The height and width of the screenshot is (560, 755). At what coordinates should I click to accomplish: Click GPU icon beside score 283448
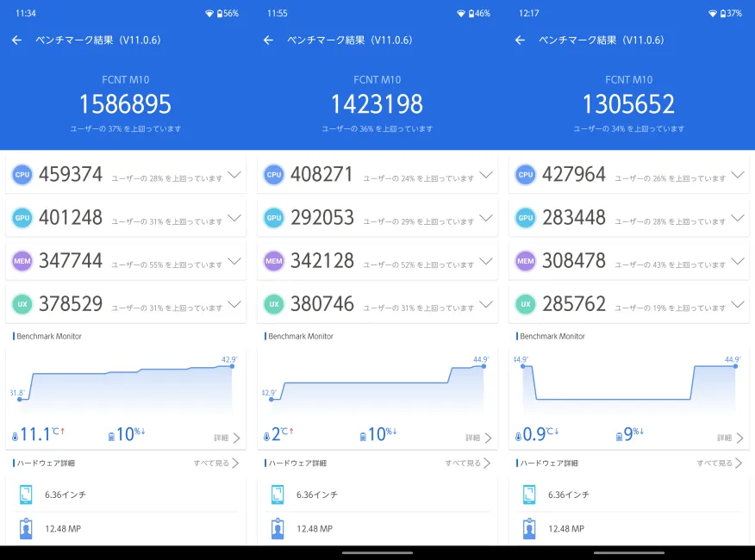coord(526,218)
